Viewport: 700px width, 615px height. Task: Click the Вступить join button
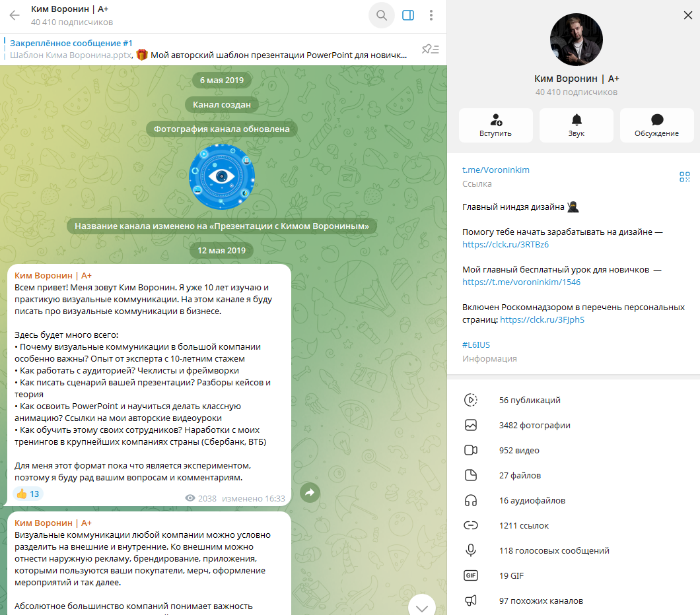point(495,125)
